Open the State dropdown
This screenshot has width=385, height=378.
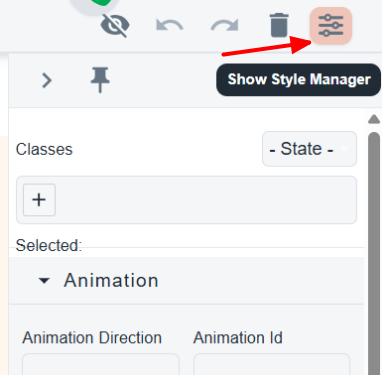pos(309,149)
